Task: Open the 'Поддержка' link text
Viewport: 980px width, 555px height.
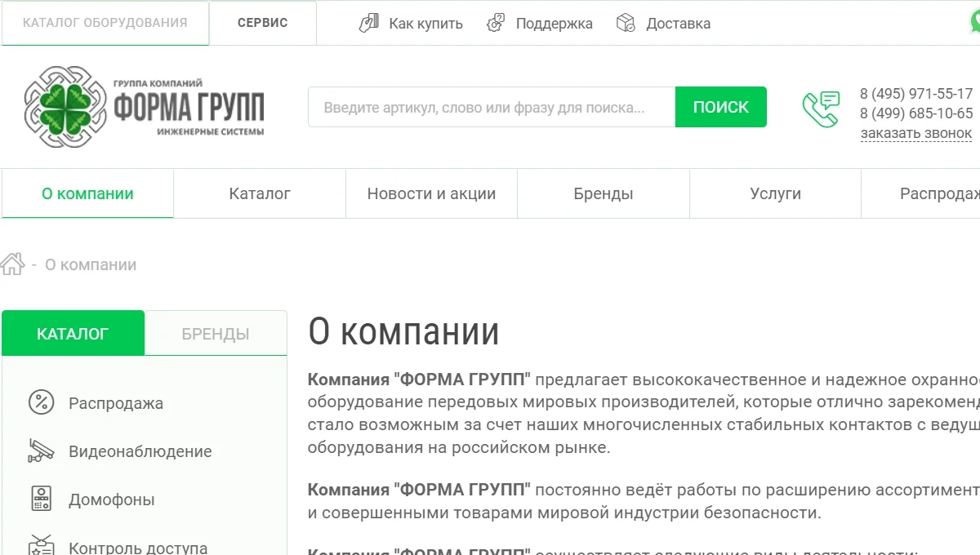Action: (555, 24)
